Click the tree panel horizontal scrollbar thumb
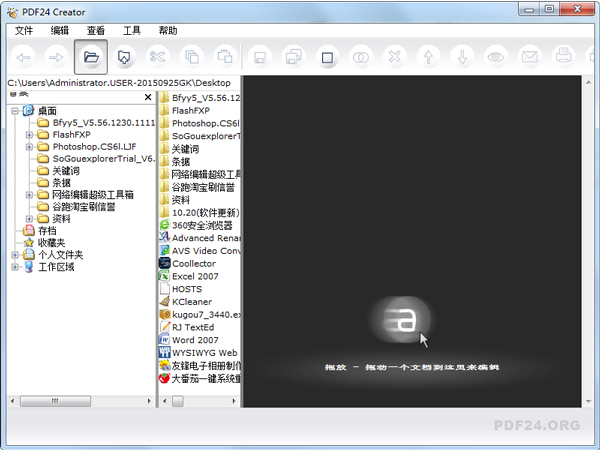Screen dimensions: 600x450 coord(55,401)
